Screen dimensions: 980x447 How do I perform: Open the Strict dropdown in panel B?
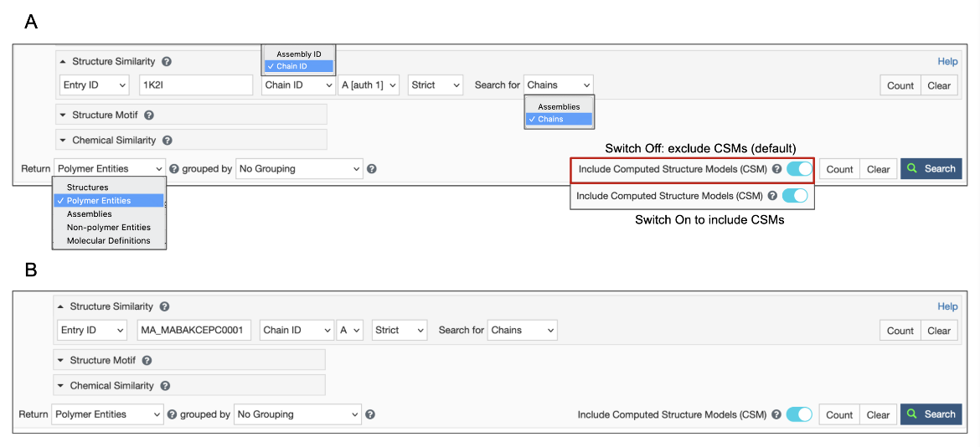(400, 331)
